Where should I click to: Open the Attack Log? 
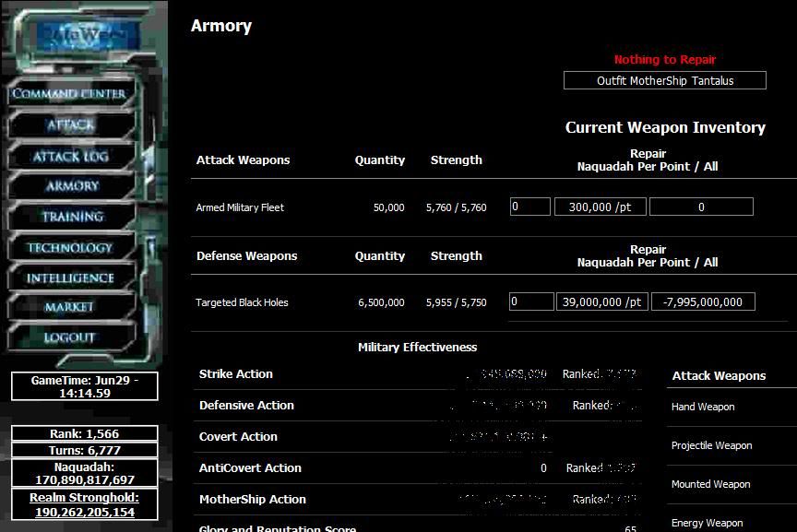click(71, 156)
